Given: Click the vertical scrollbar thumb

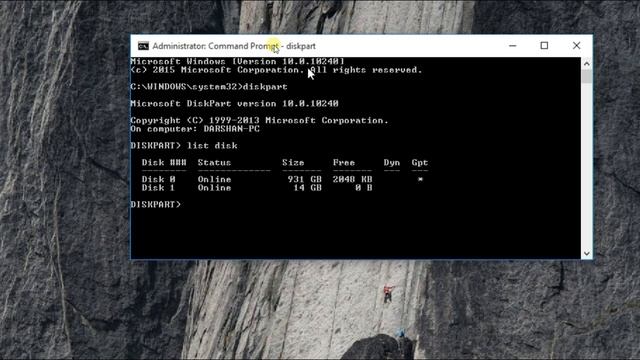Looking at the screenshot, I should [x=587, y=76].
